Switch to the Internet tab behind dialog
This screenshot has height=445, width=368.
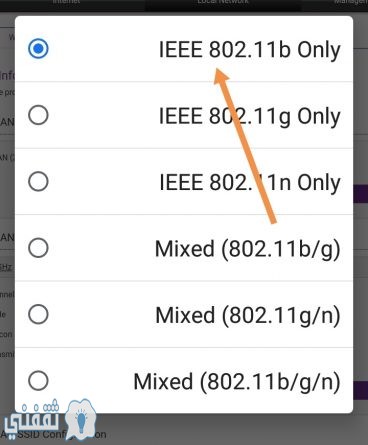pyautogui.click(x=67, y=2)
